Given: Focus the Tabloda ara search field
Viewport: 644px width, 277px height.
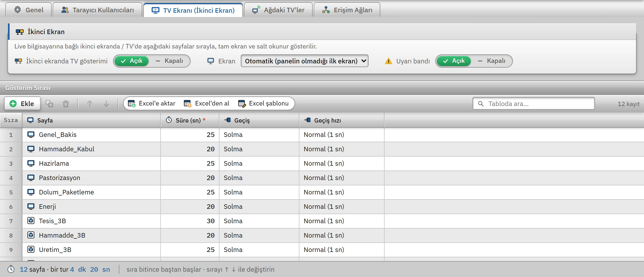Looking at the screenshot, I should 534,104.
